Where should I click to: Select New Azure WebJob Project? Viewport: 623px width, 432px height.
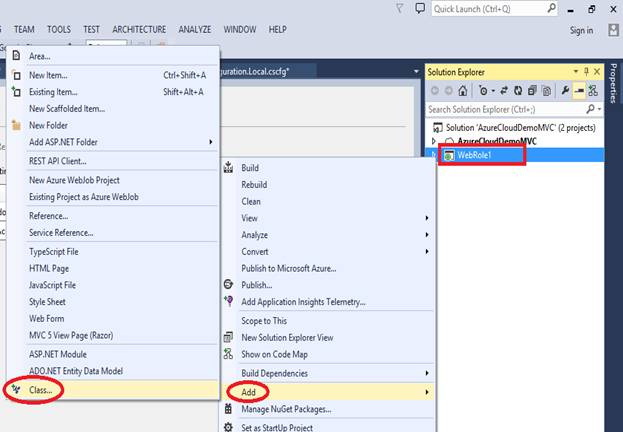click(x=113, y=180)
